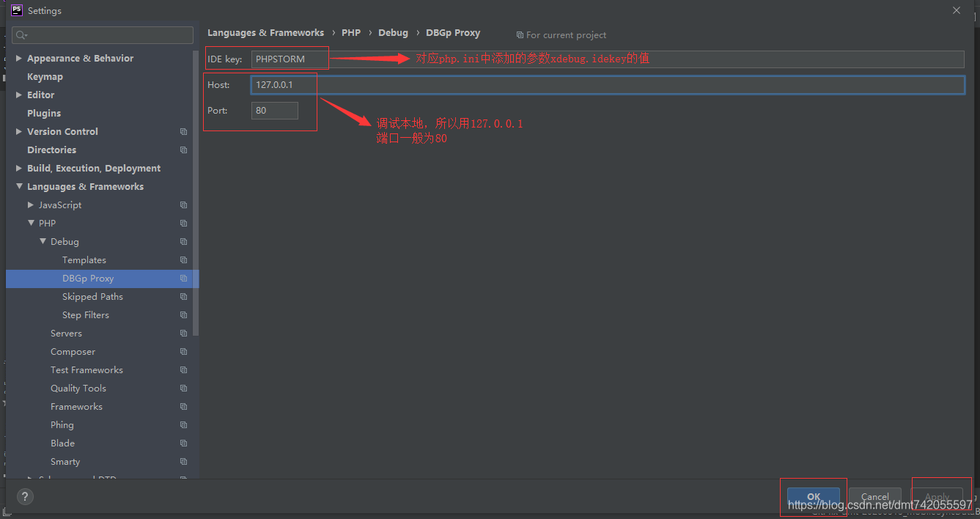
Task: Click project-level icon beside Templates
Action: 183,260
